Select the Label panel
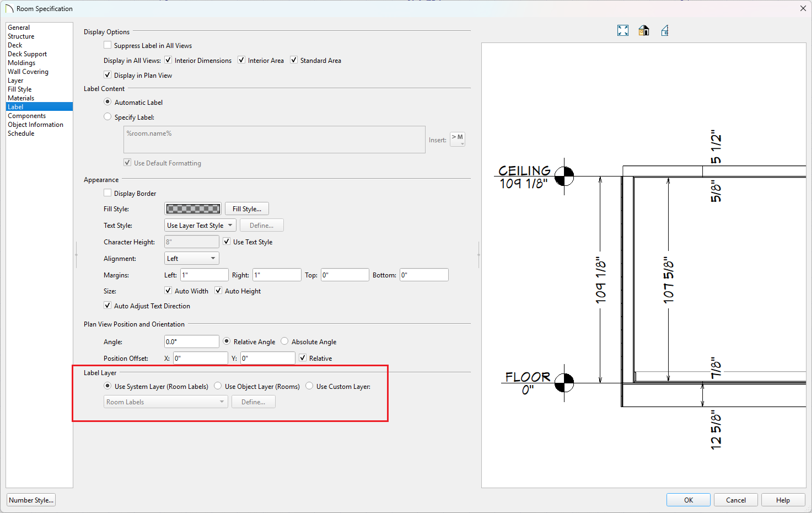Viewport: 812px width, 513px height. (39, 107)
